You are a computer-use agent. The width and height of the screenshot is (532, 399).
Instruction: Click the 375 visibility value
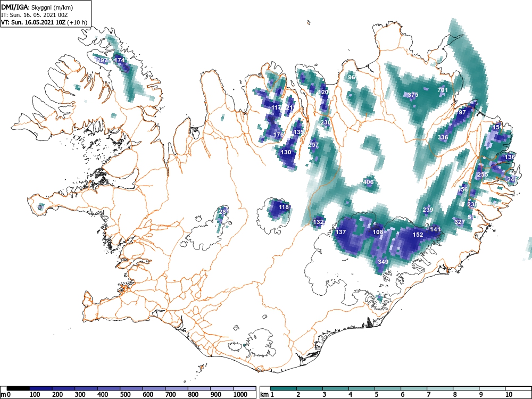pos(413,95)
